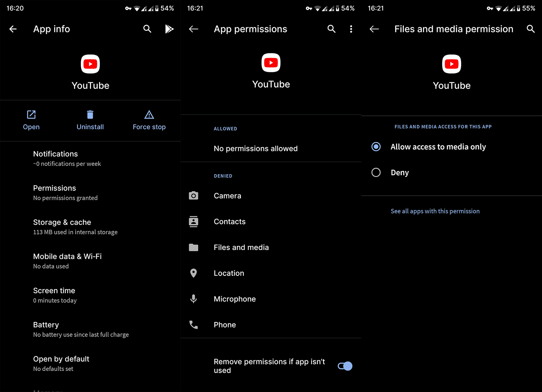Image resolution: width=542 pixels, height=392 pixels.
Task: Tap the Contacts permission icon
Action: pyautogui.click(x=193, y=221)
